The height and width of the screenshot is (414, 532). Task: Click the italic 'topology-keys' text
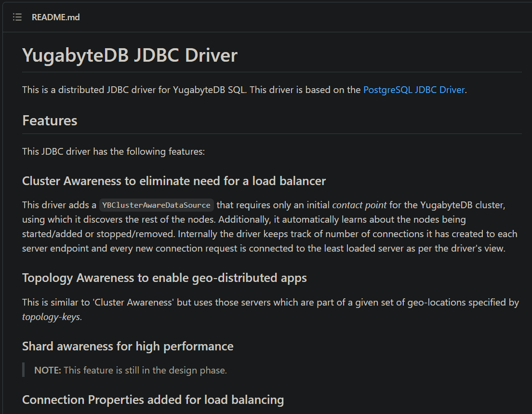(52, 317)
